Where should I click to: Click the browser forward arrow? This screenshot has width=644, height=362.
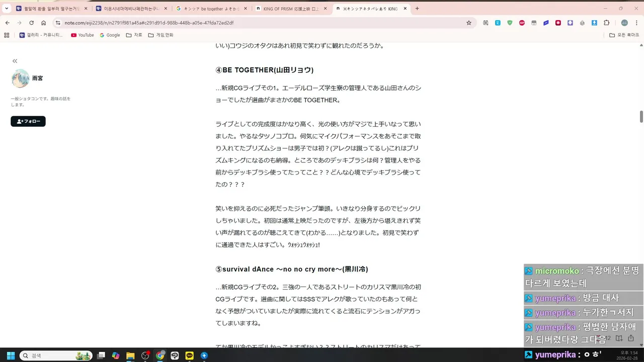coord(19,23)
